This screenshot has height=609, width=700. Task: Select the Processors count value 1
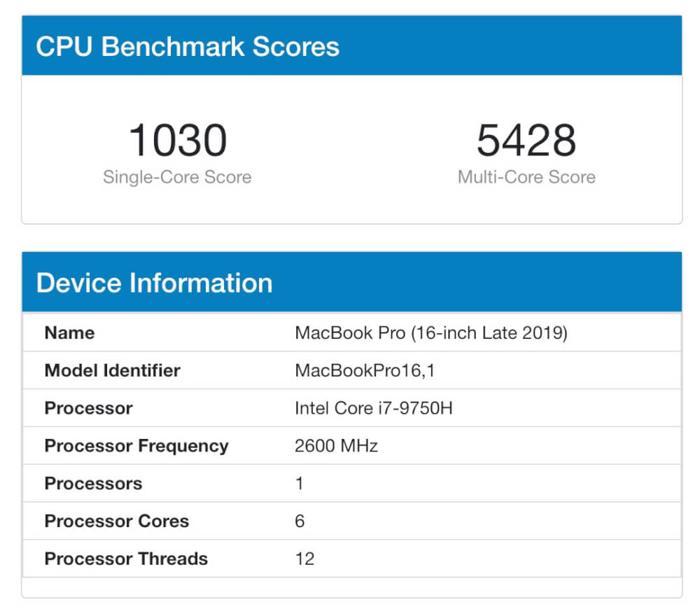click(x=300, y=484)
